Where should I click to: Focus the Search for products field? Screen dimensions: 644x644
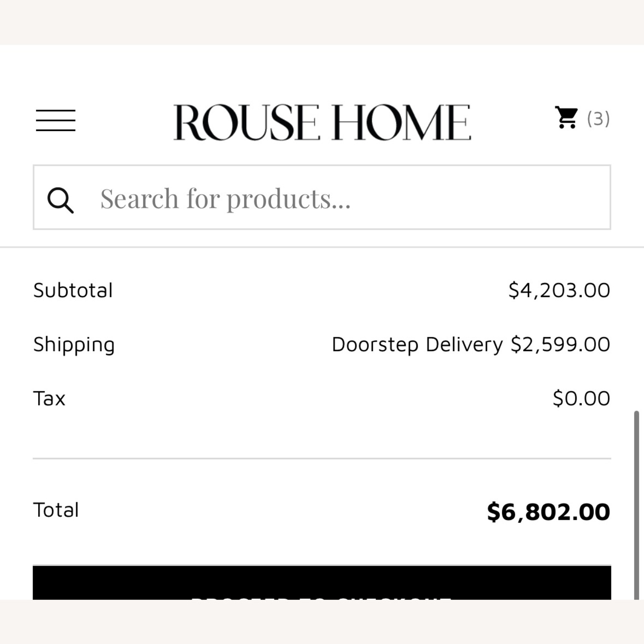coord(343,198)
